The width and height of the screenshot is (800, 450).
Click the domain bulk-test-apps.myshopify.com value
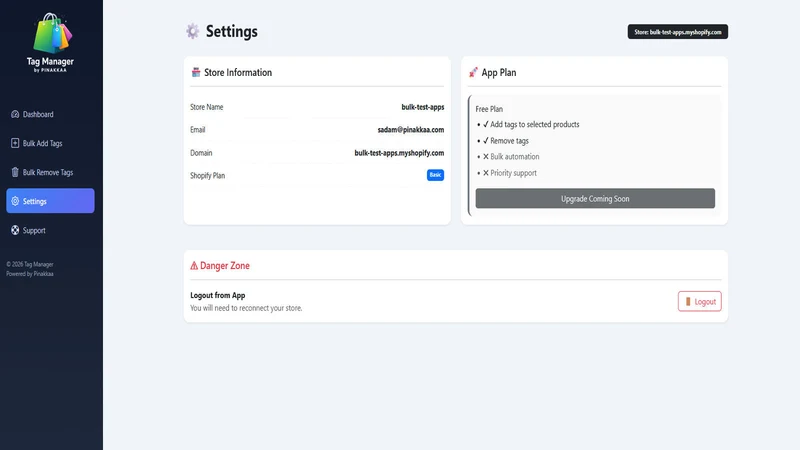pos(399,153)
